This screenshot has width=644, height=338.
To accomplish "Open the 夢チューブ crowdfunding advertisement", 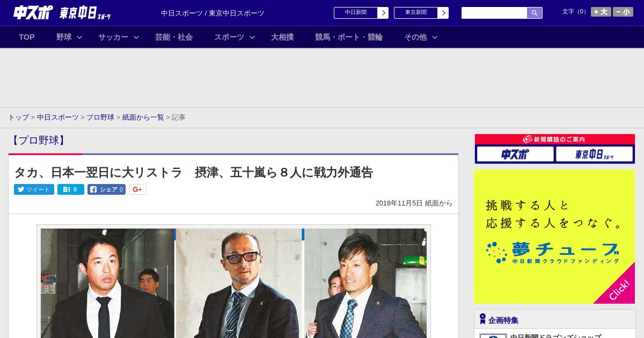I will [554, 237].
